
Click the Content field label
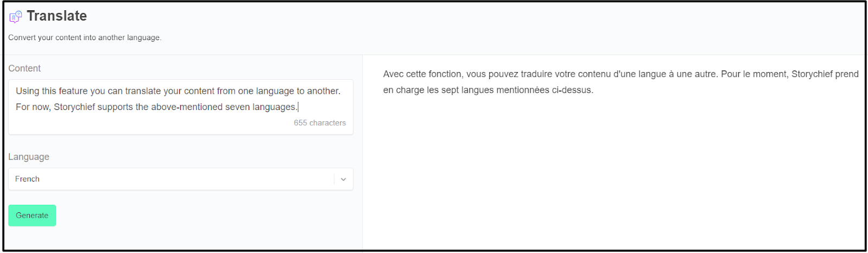(24, 68)
